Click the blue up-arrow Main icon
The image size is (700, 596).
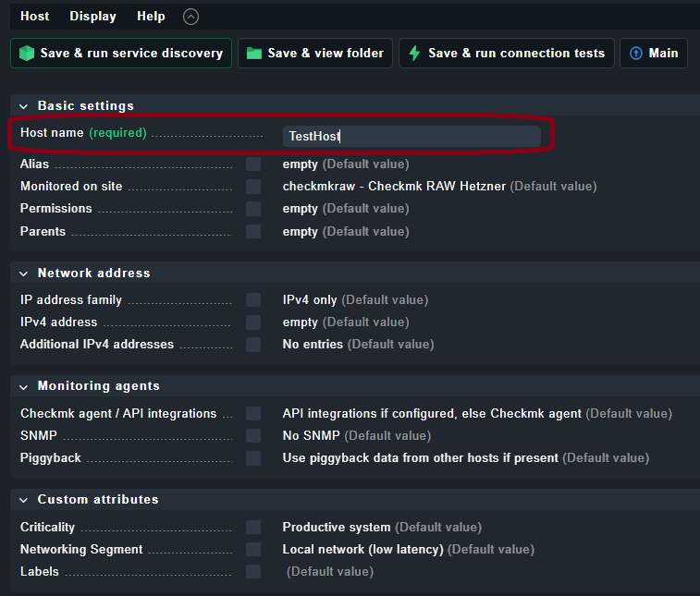tap(635, 53)
